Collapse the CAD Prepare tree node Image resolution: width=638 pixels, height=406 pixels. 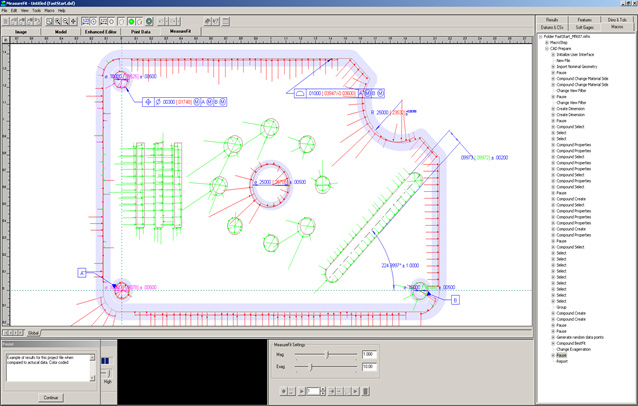pyautogui.click(x=547, y=48)
